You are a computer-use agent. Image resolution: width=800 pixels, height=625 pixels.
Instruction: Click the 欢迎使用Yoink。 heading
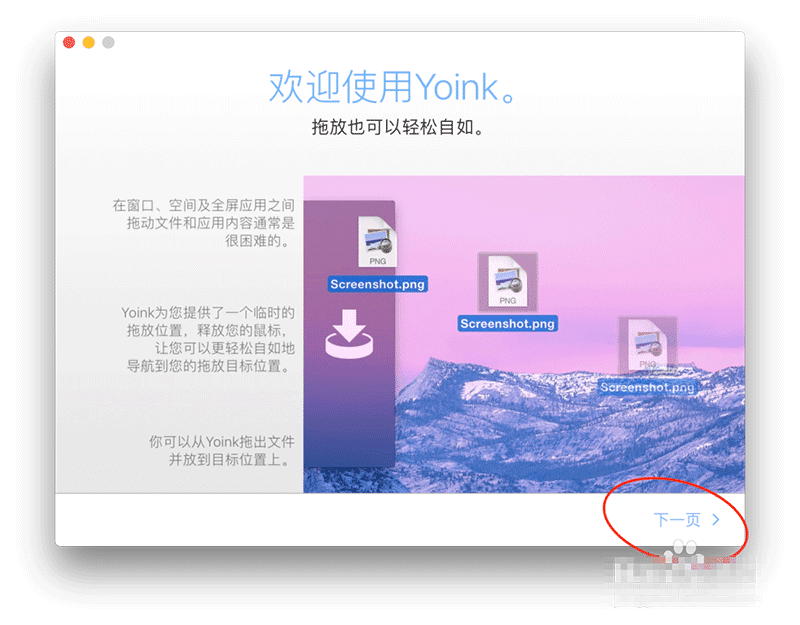click(393, 87)
